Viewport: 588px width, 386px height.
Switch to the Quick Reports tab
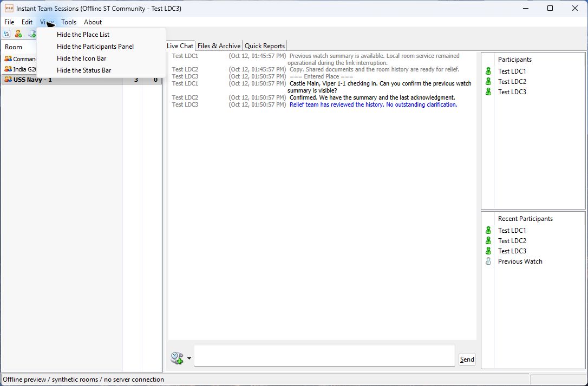(265, 46)
